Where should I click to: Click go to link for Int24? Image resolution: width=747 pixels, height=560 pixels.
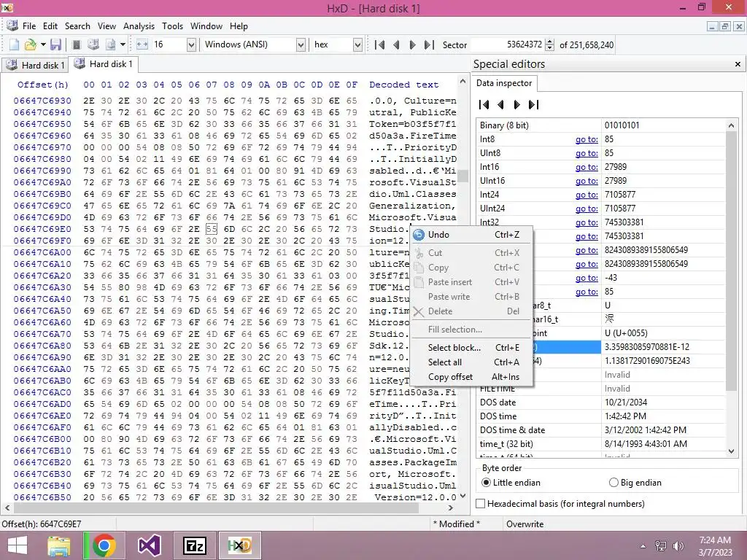coord(586,195)
